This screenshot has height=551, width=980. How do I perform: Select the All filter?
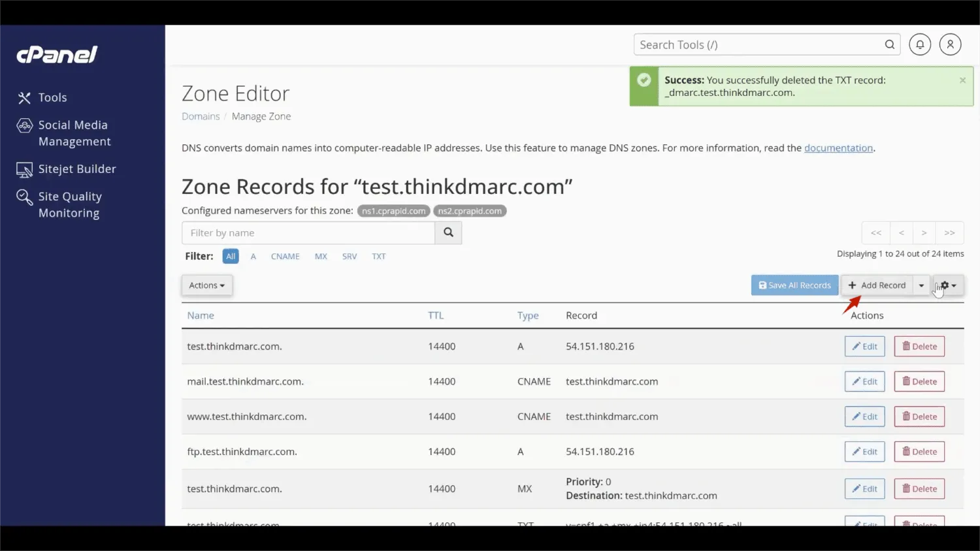click(x=231, y=257)
